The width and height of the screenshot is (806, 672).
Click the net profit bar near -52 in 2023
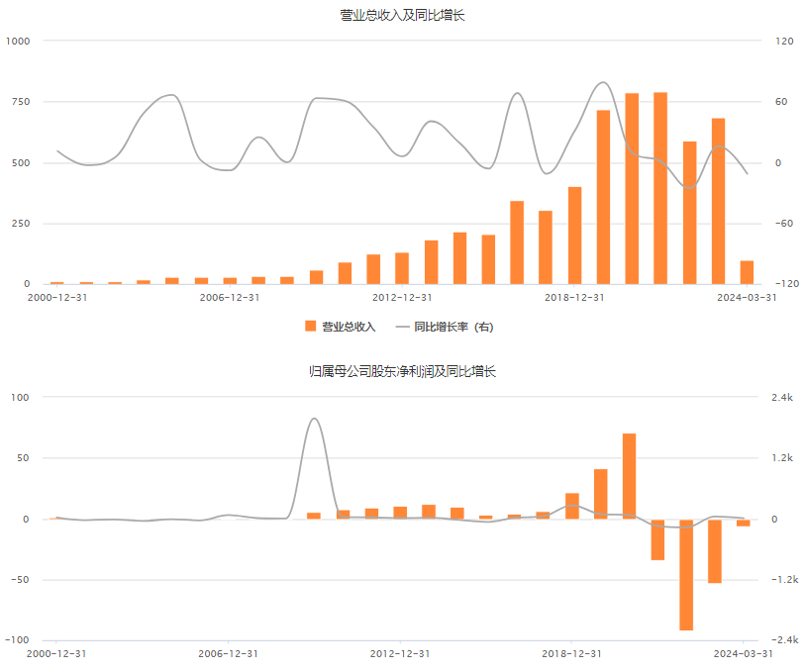(715, 551)
